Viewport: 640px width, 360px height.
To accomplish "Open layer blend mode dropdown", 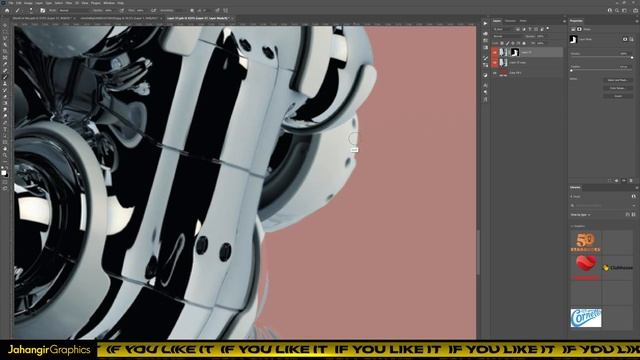I will coord(509,36).
